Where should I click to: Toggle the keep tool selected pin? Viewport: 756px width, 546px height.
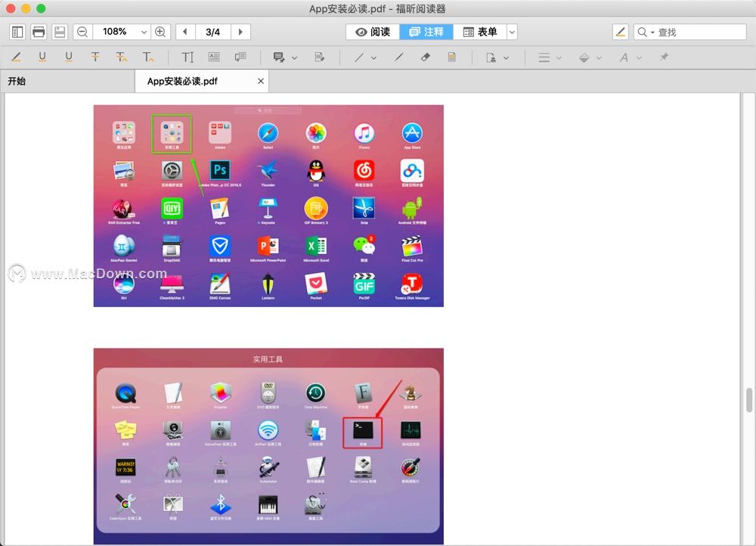point(665,57)
